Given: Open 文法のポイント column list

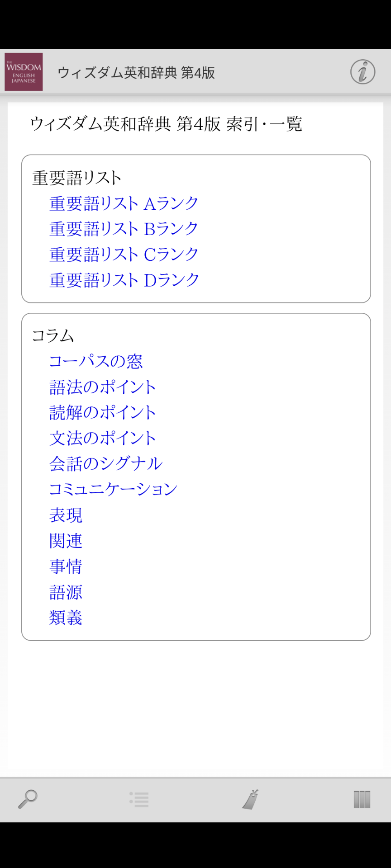Looking at the screenshot, I should 103,438.
